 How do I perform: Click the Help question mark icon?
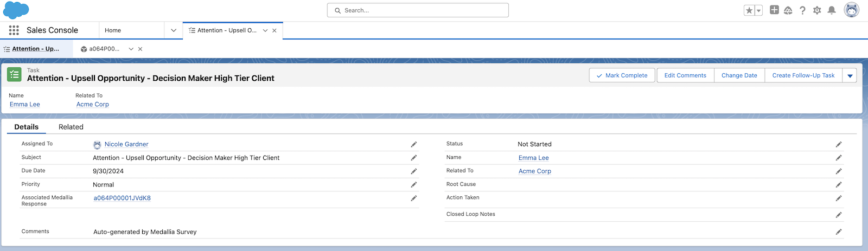(x=802, y=10)
